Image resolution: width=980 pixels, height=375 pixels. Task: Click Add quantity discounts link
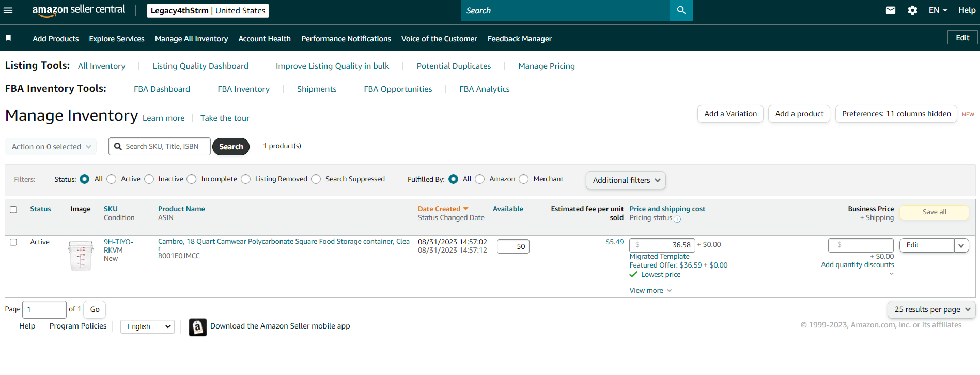pos(858,265)
